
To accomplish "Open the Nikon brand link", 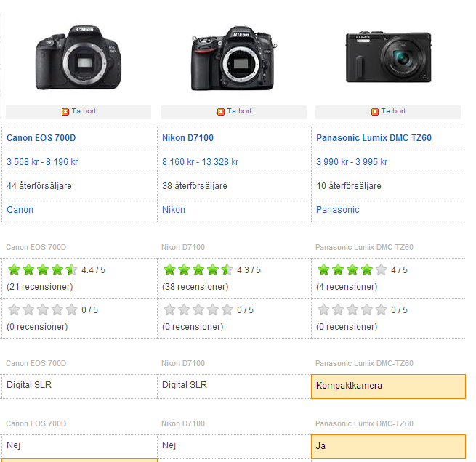I will coord(174,210).
